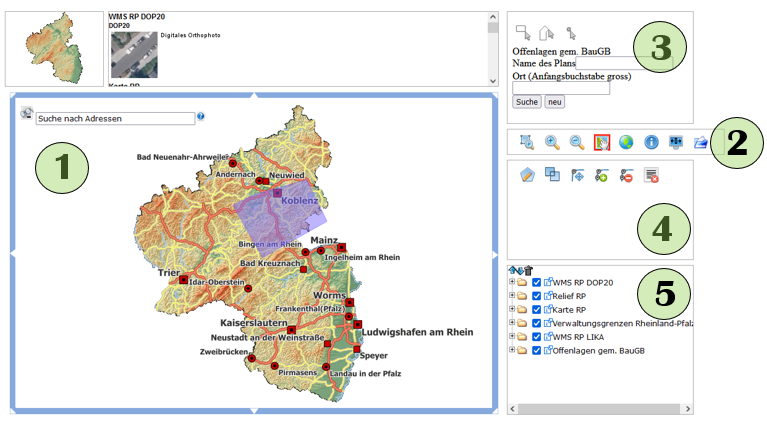Open the blue folder load icon
This screenshot has width=767, height=421.
click(x=701, y=143)
